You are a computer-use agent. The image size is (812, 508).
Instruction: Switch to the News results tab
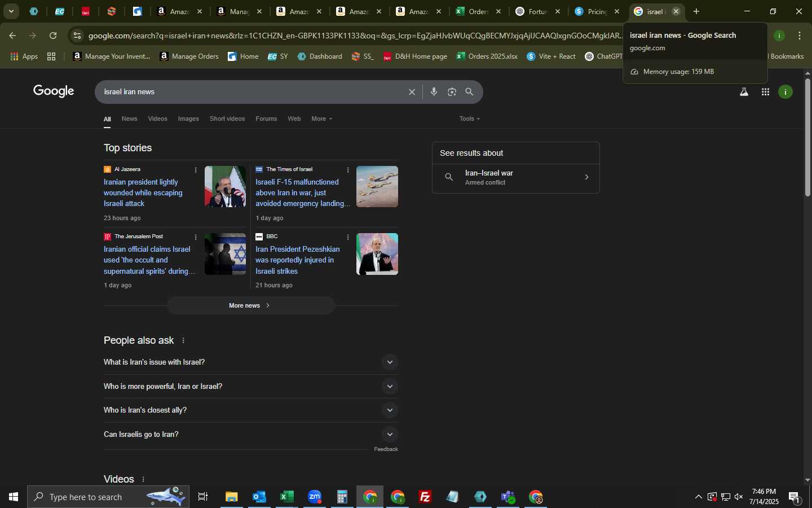[129, 119]
